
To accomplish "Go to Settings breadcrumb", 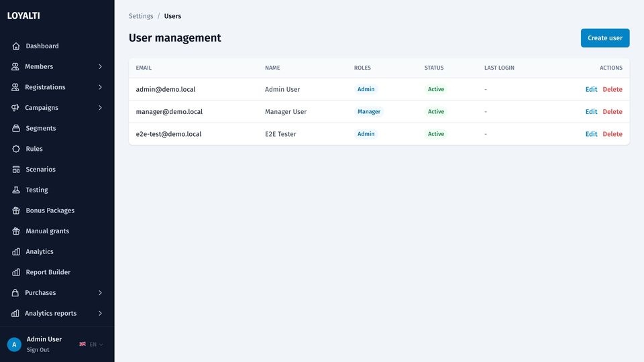I will (141, 16).
